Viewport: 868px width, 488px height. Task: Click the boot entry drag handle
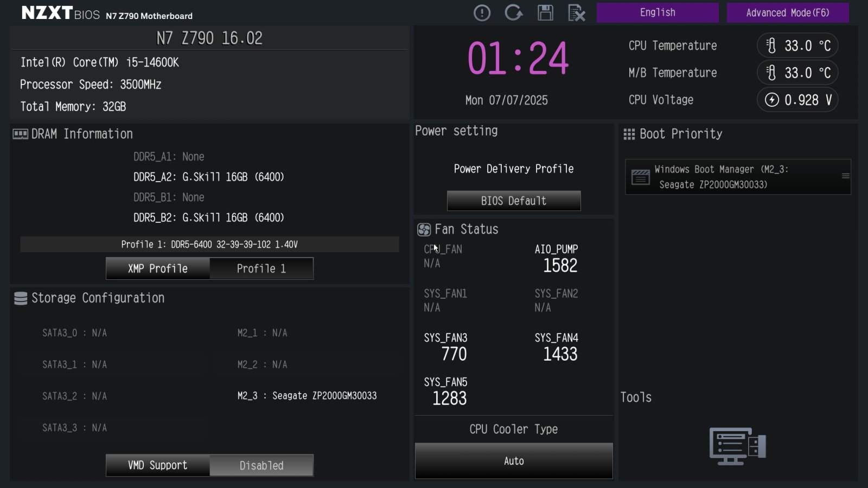click(845, 176)
